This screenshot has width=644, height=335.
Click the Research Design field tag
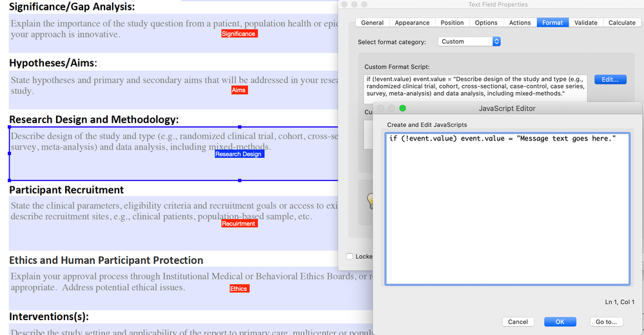(x=239, y=154)
